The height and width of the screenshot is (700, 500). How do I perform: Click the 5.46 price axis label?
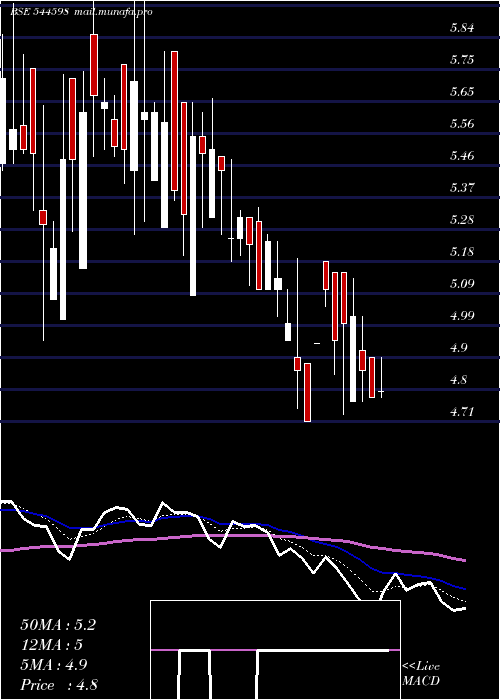coord(462,156)
